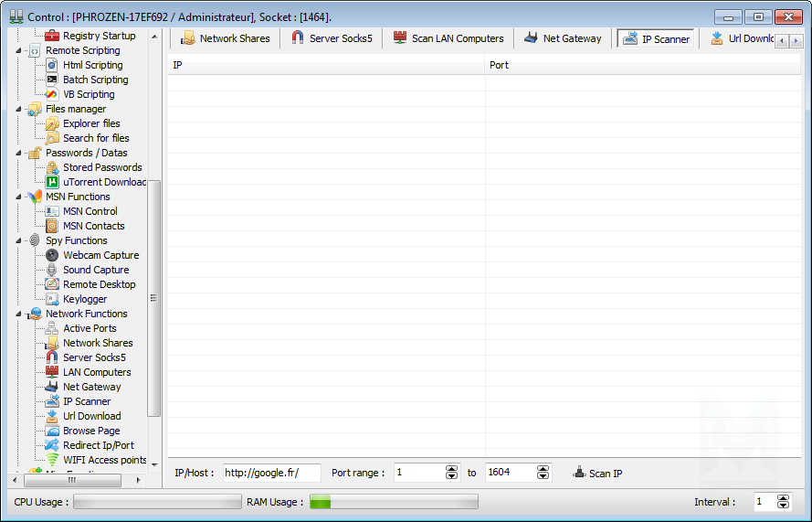
Task: Click the IP/Host input field
Action: coord(271,473)
